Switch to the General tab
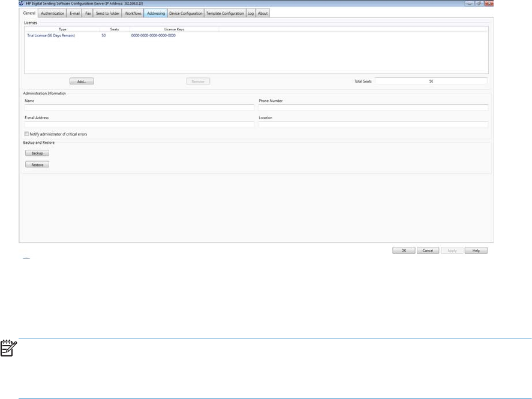 29,13
